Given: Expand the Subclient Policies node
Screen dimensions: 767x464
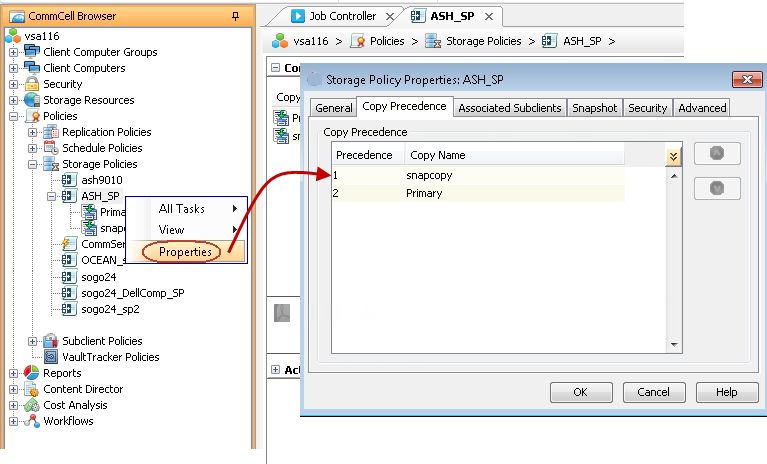Looking at the screenshot, I should click(33, 341).
